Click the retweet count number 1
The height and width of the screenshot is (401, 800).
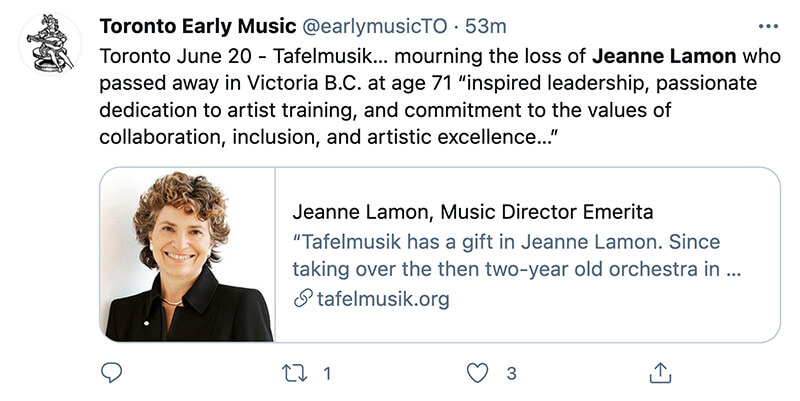pyautogui.click(x=326, y=373)
